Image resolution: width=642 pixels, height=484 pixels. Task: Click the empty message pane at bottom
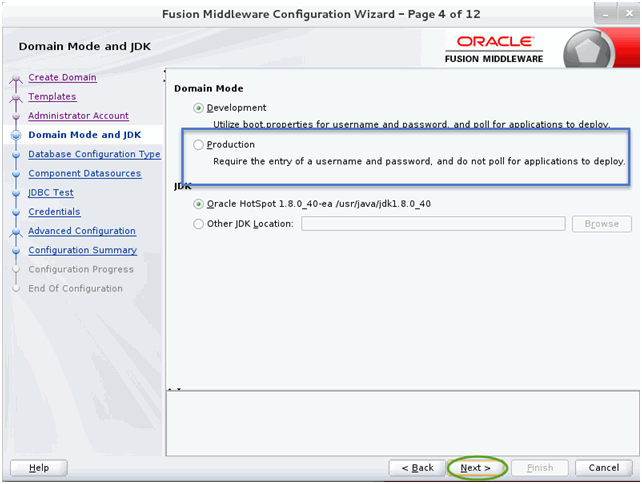[402, 423]
